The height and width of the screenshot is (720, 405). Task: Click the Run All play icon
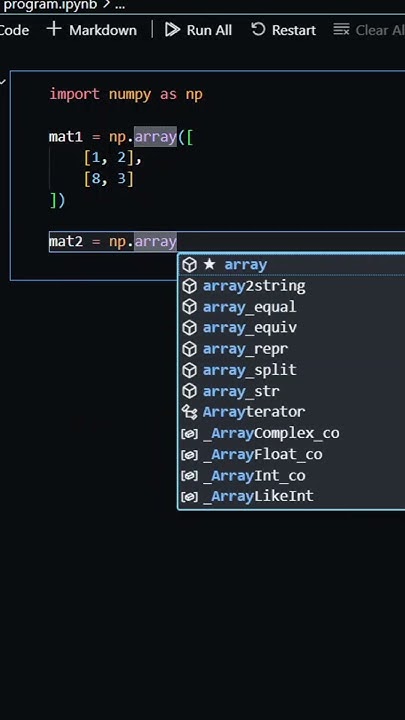click(x=172, y=30)
